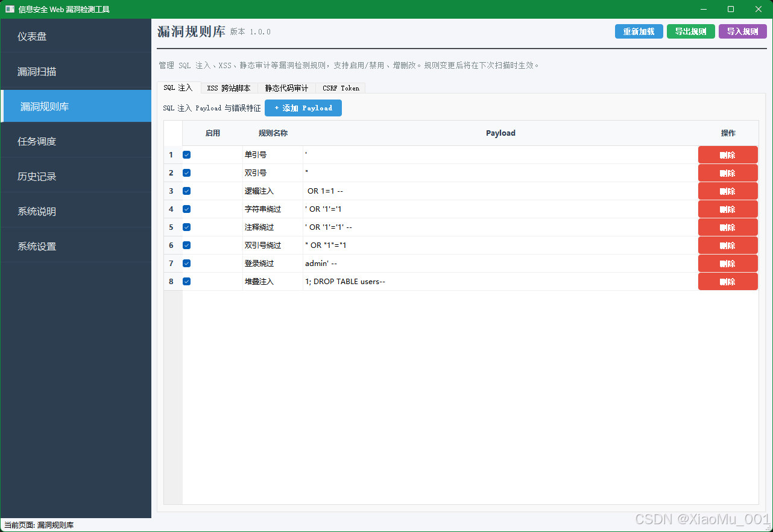773x532 pixels.
Task: Toggle the enable checkbox for 双引号 rule
Action: 187,173
